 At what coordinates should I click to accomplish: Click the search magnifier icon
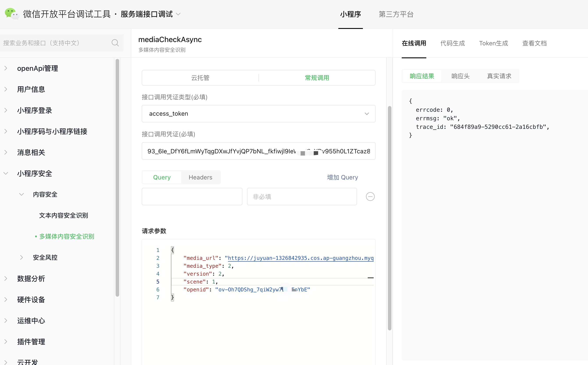[115, 43]
